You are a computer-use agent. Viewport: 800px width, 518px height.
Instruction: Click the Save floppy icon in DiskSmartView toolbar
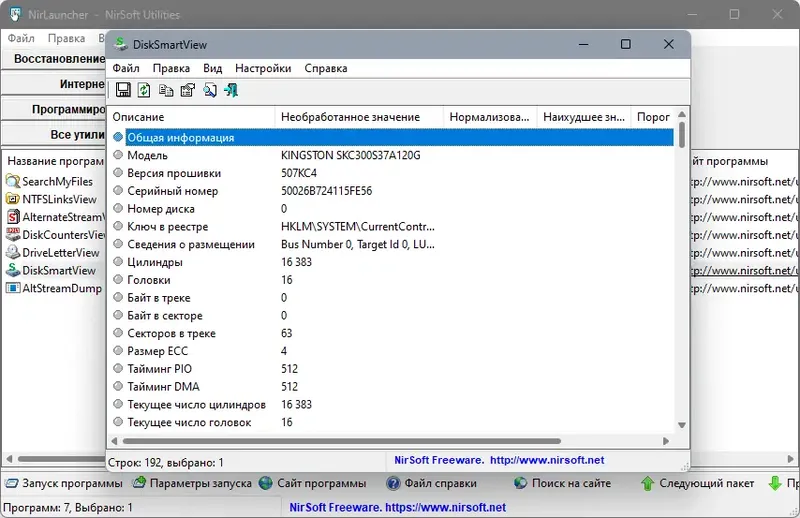point(123,90)
